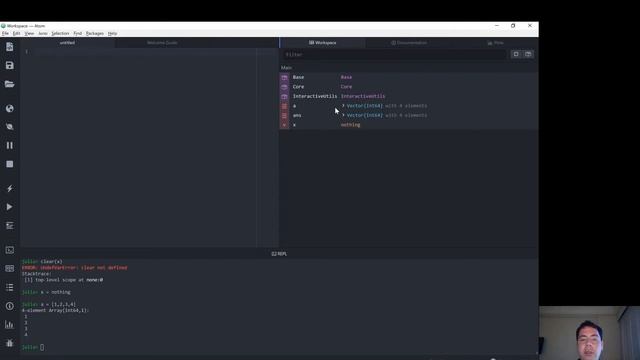Click the Base module icon in Workspace

tap(284, 77)
